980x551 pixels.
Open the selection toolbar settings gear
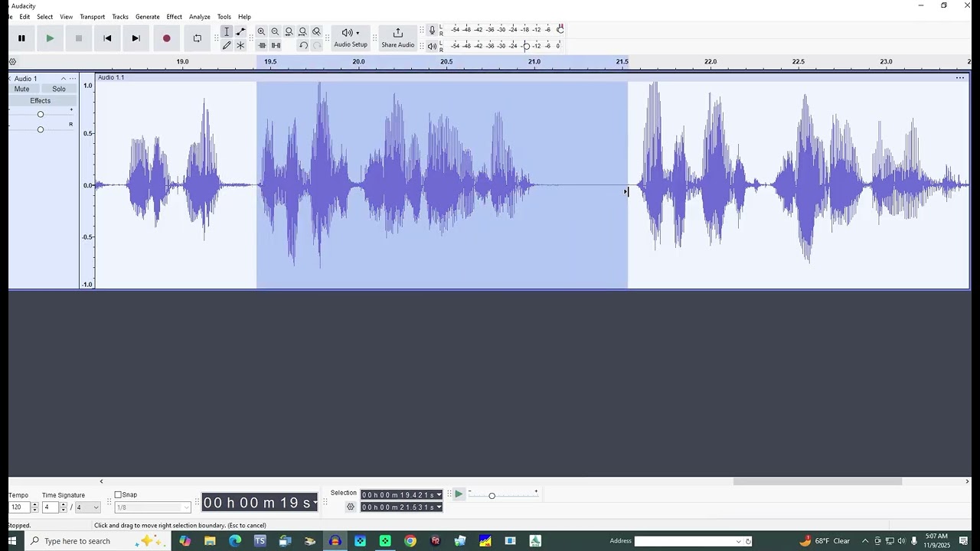tap(351, 507)
